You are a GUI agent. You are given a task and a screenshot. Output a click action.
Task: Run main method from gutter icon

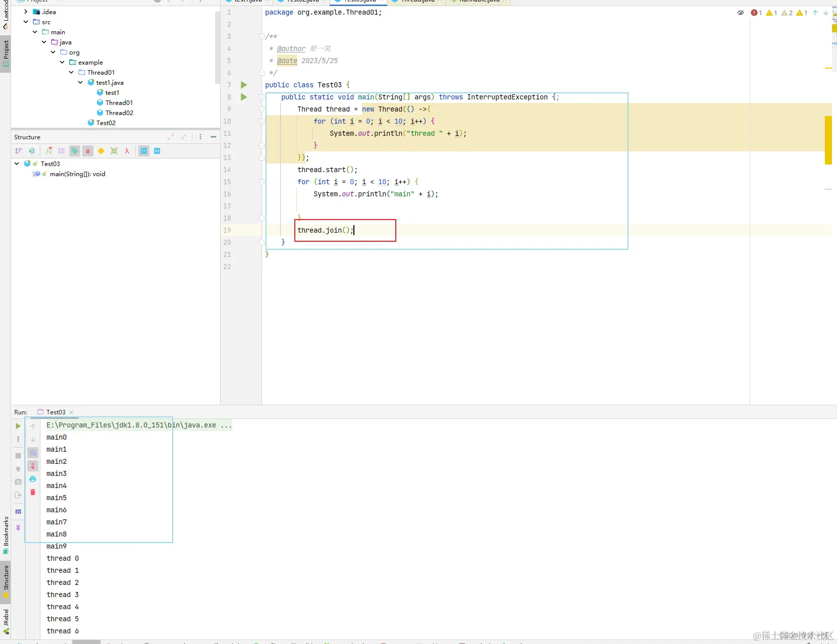click(x=244, y=97)
